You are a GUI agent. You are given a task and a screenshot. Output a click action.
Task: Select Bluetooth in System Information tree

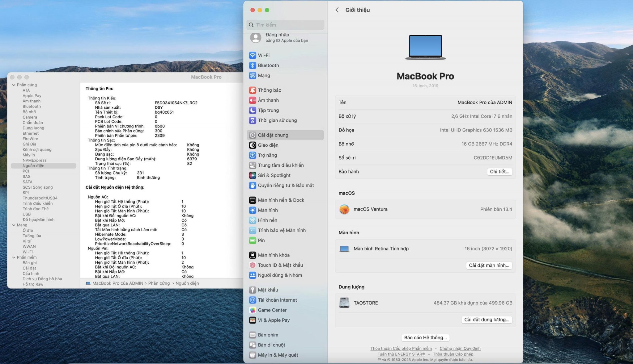(x=32, y=107)
